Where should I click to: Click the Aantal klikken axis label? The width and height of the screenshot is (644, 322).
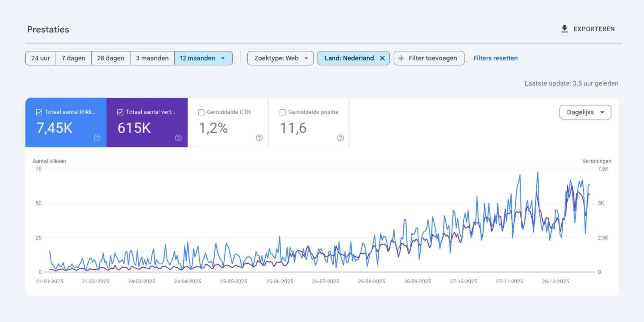pyautogui.click(x=49, y=161)
